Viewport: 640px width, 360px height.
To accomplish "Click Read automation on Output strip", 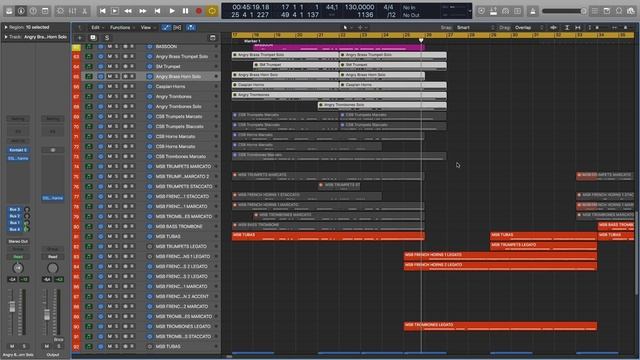I will click(53, 257).
